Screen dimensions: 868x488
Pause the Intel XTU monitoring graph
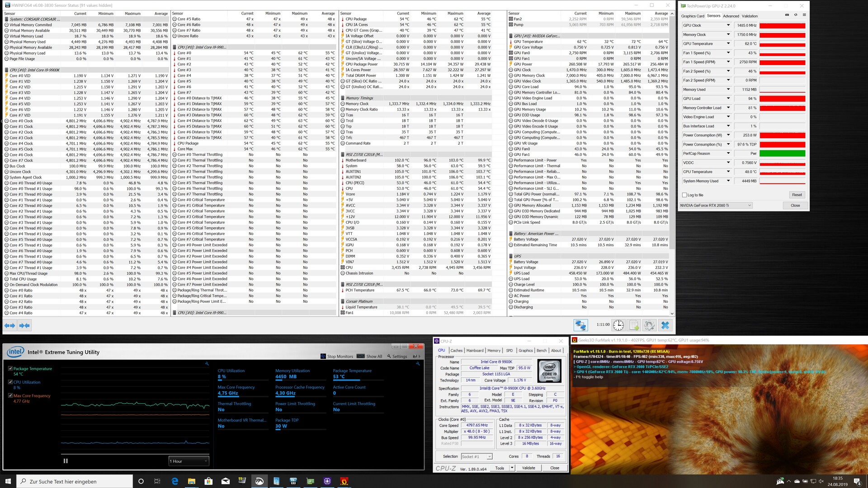(66, 461)
